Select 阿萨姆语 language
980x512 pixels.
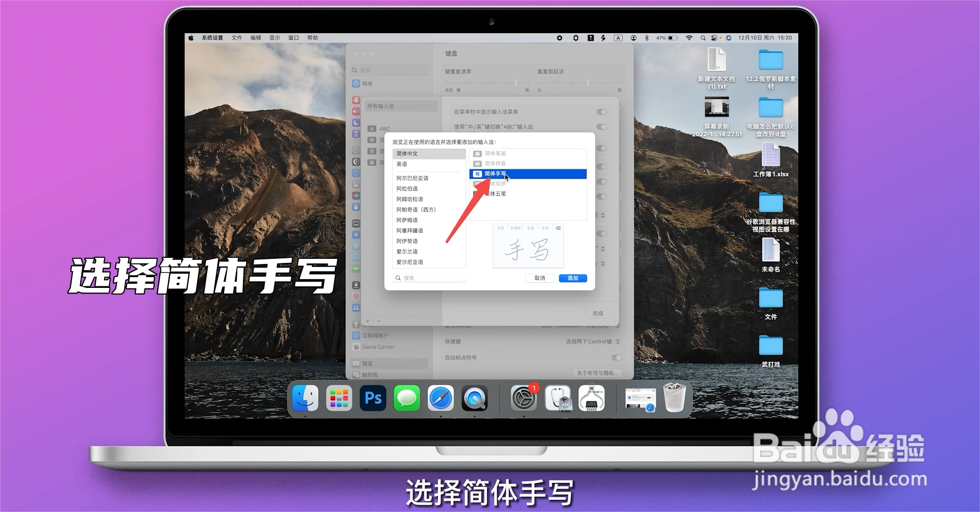click(x=429, y=220)
